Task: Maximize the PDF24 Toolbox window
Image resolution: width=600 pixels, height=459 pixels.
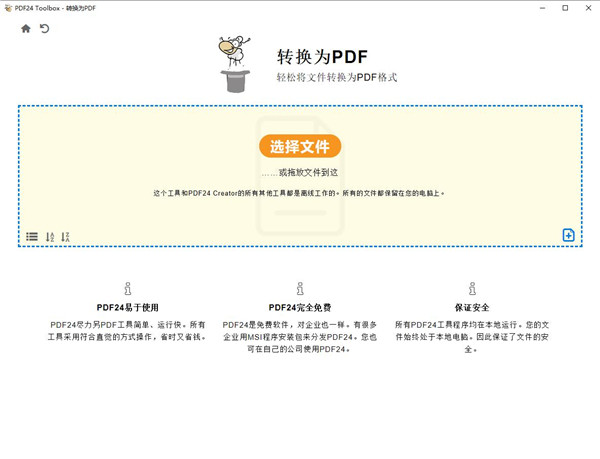Action: point(564,7)
